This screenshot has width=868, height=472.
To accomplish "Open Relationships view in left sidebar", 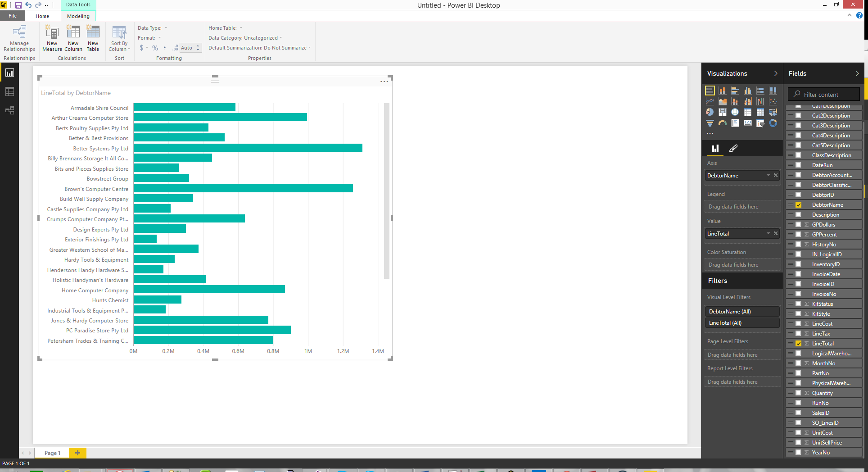I will coord(9,110).
